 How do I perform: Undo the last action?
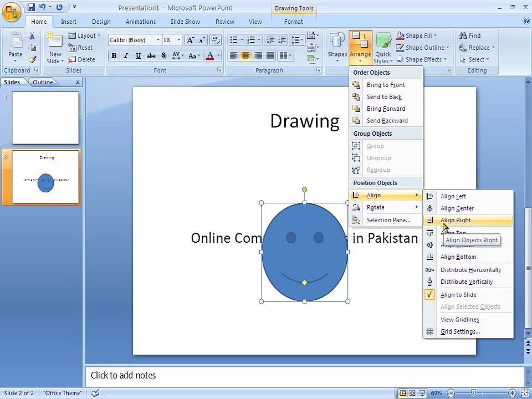[x=42, y=7]
